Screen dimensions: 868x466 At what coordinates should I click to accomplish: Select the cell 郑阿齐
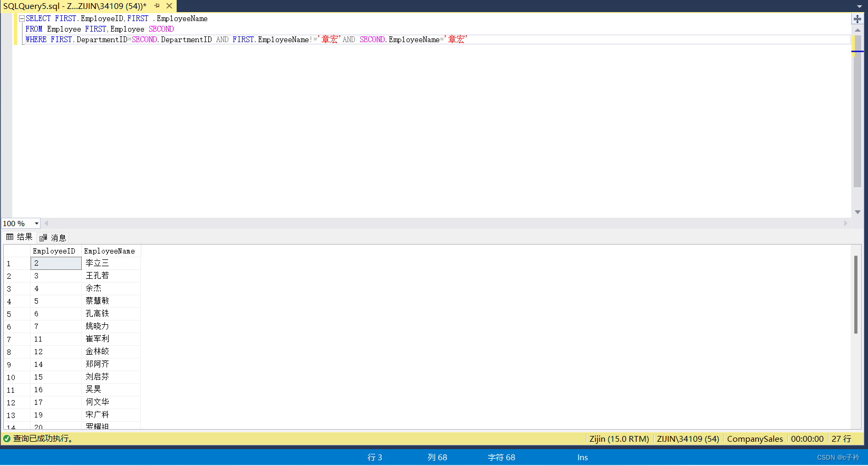click(111, 364)
